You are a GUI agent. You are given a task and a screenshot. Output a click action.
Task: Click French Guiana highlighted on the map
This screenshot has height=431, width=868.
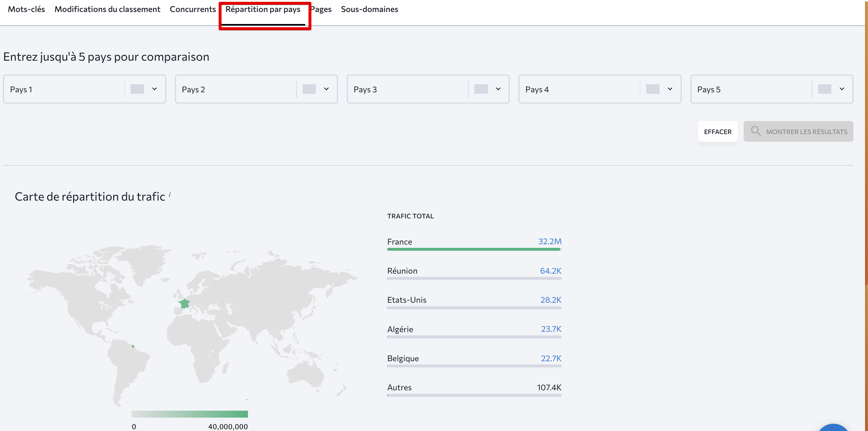(x=133, y=346)
